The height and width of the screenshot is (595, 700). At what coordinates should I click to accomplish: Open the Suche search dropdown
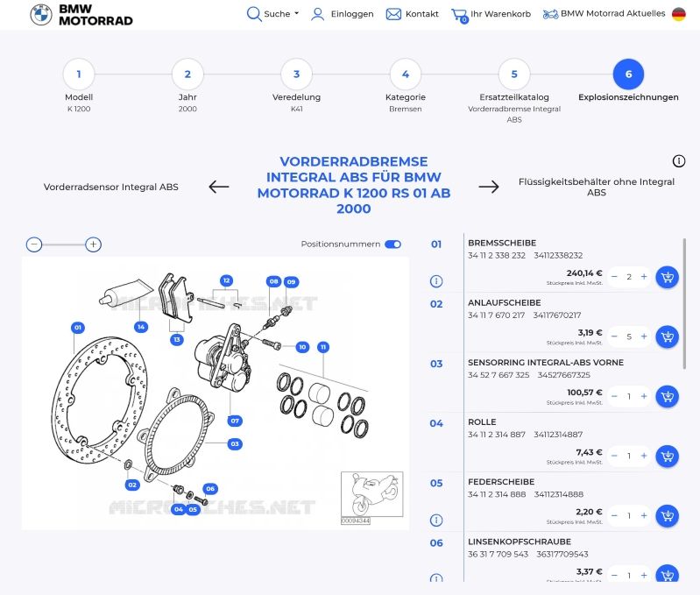pos(272,14)
